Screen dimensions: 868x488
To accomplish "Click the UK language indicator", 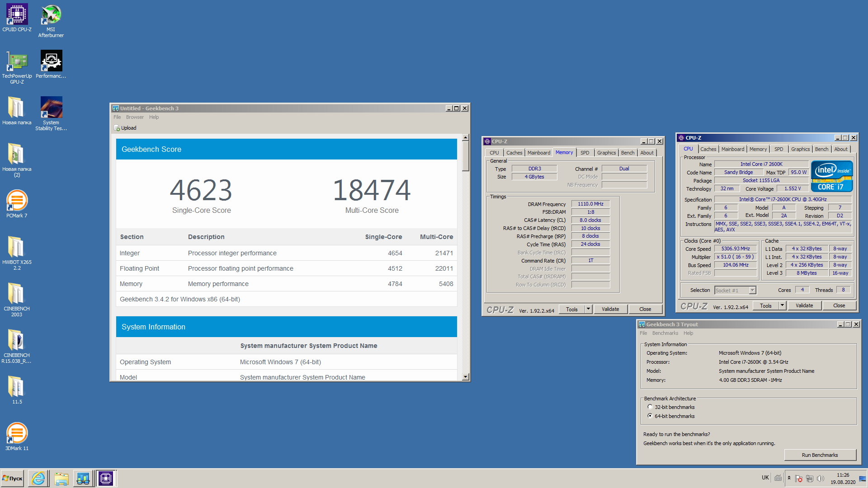I will (765, 478).
